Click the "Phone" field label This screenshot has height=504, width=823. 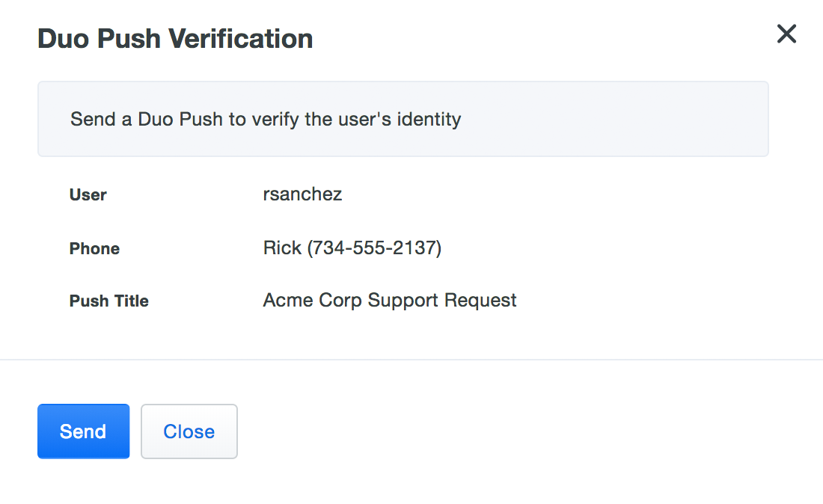pos(94,248)
